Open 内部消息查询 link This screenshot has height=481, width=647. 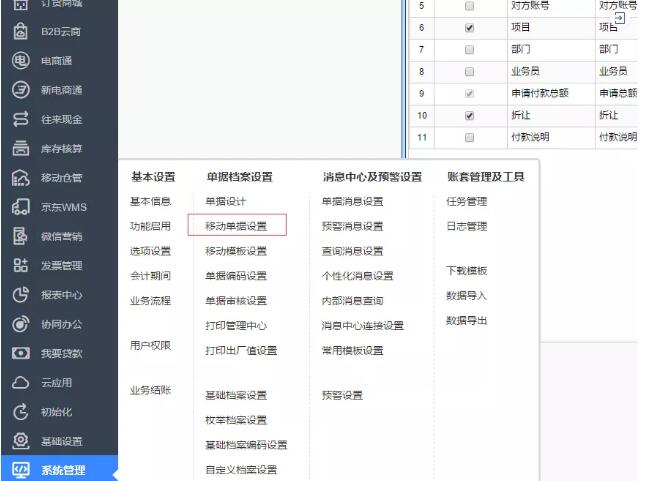point(352,300)
